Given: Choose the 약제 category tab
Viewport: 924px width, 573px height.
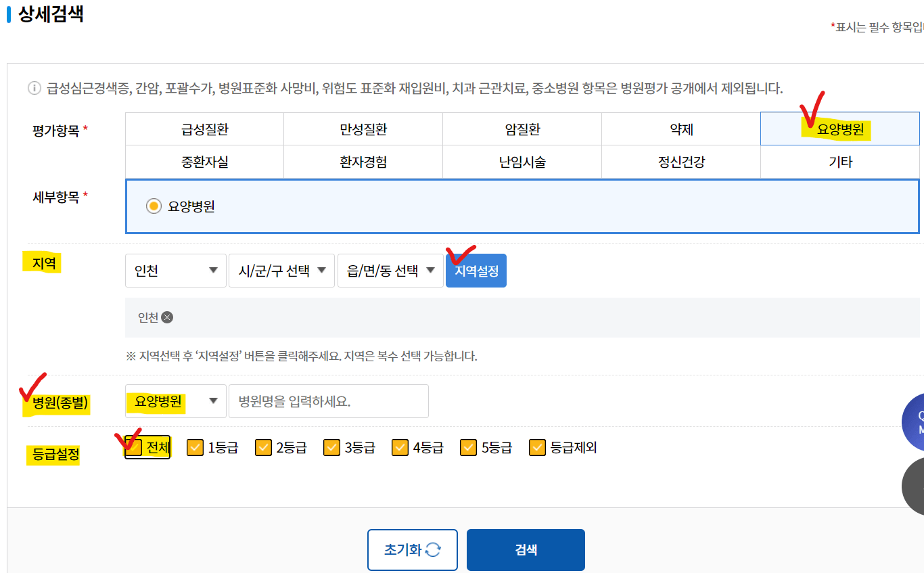Looking at the screenshot, I should click(x=681, y=129).
